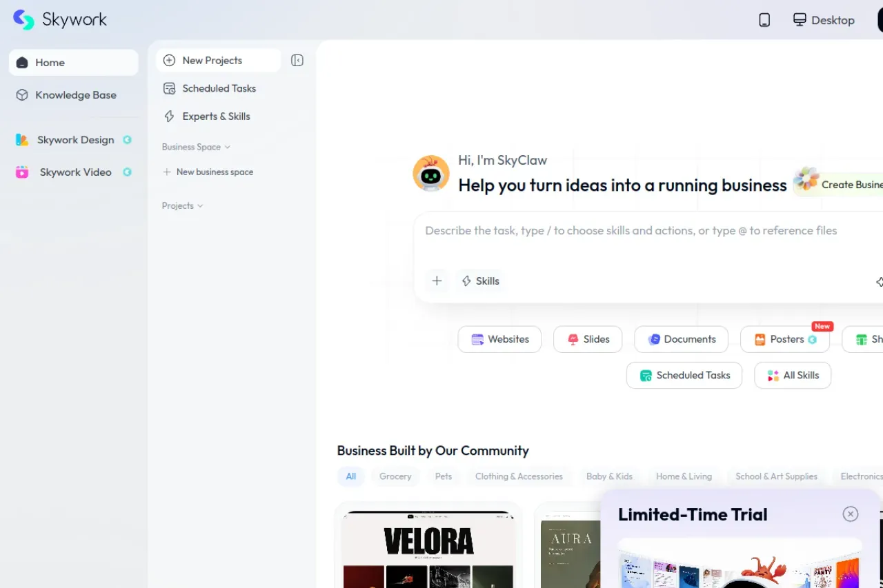Go to Knowledge Base
Screen dimensions: 883x588
(74, 95)
